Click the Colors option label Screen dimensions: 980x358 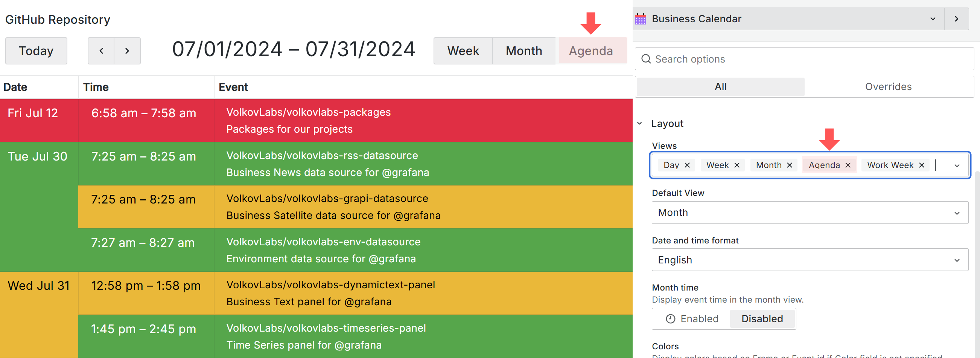point(665,346)
